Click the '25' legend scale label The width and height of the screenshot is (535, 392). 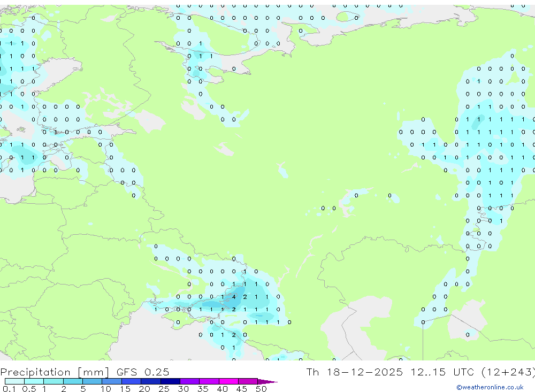coord(164,389)
